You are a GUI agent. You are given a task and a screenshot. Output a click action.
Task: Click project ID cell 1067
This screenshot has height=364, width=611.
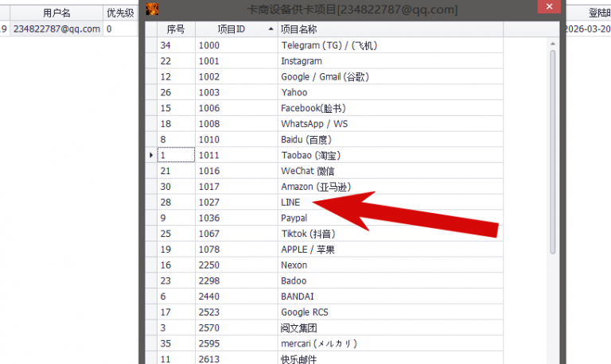236,234
